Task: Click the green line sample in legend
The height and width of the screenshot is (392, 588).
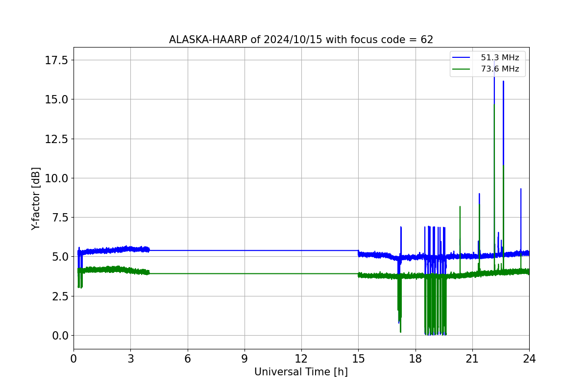Action: click(x=462, y=69)
